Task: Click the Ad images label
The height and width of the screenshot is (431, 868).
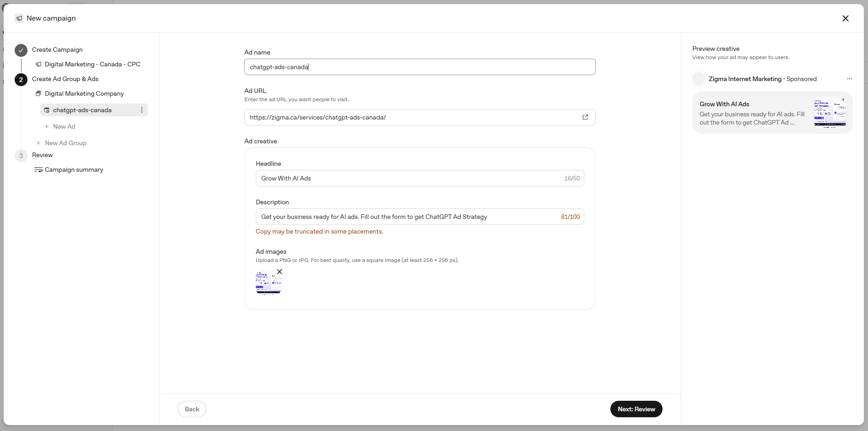Action: pyautogui.click(x=271, y=251)
